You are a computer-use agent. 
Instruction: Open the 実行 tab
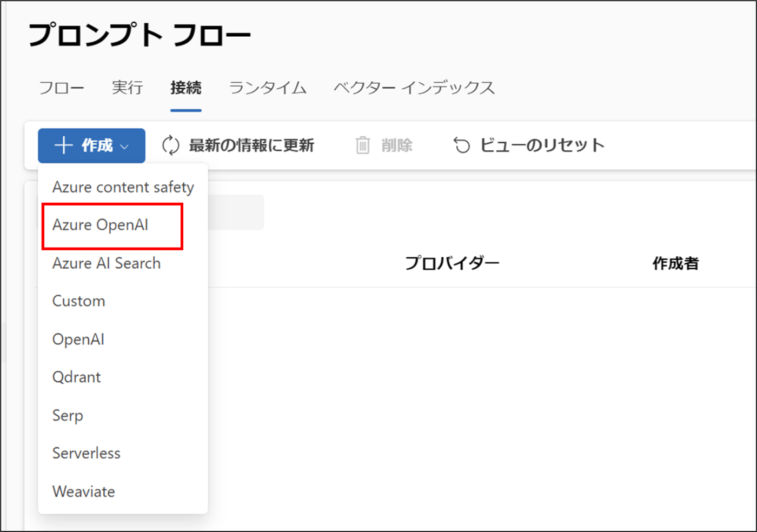tap(128, 88)
